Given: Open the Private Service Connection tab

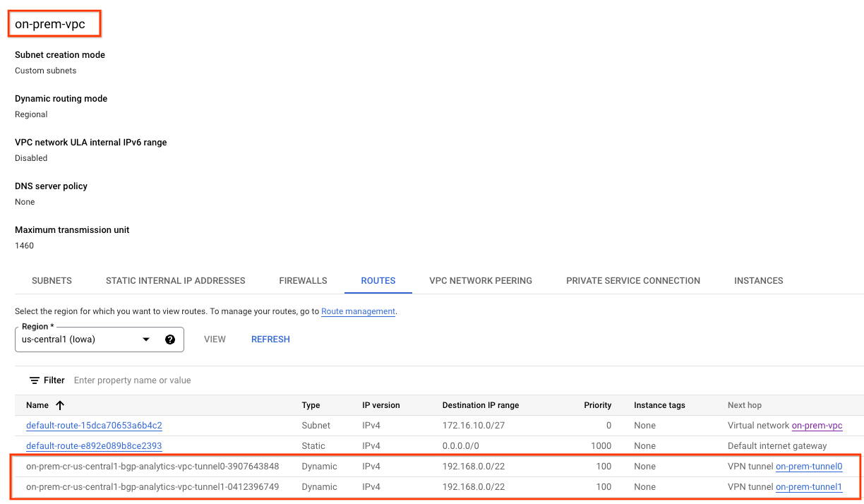Looking at the screenshot, I should coord(632,281).
